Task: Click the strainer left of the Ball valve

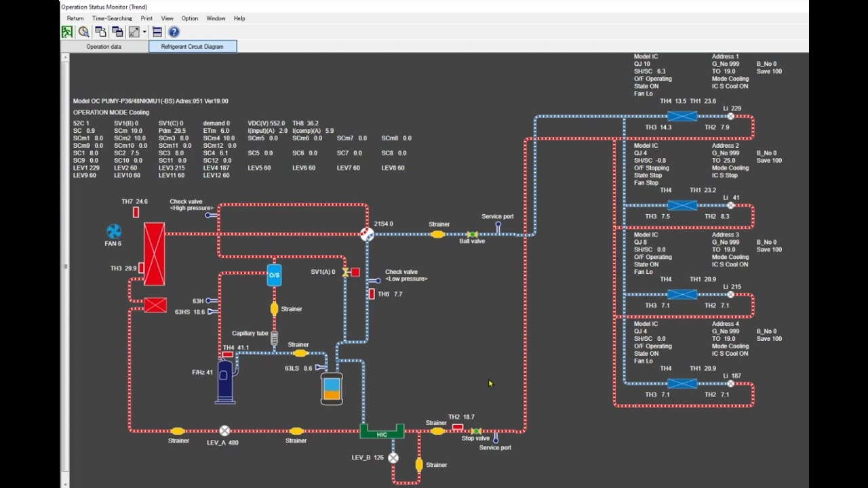Action: [x=438, y=234]
